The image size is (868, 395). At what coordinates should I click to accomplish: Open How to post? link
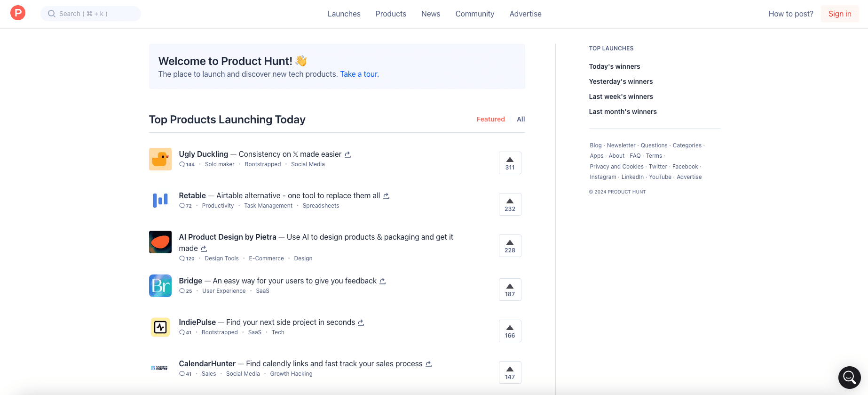(x=791, y=14)
